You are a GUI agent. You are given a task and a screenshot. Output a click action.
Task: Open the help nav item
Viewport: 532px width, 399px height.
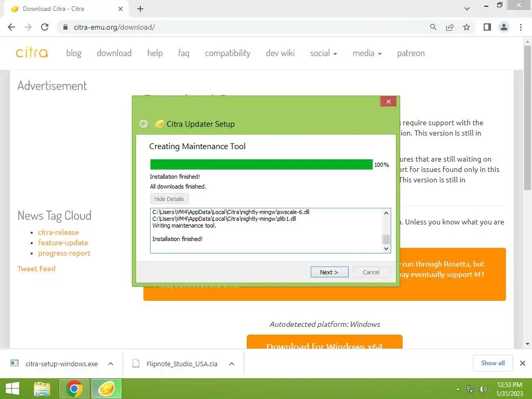(155, 54)
